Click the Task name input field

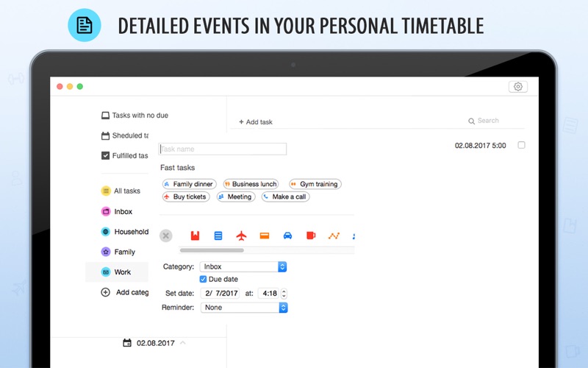point(223,149)
